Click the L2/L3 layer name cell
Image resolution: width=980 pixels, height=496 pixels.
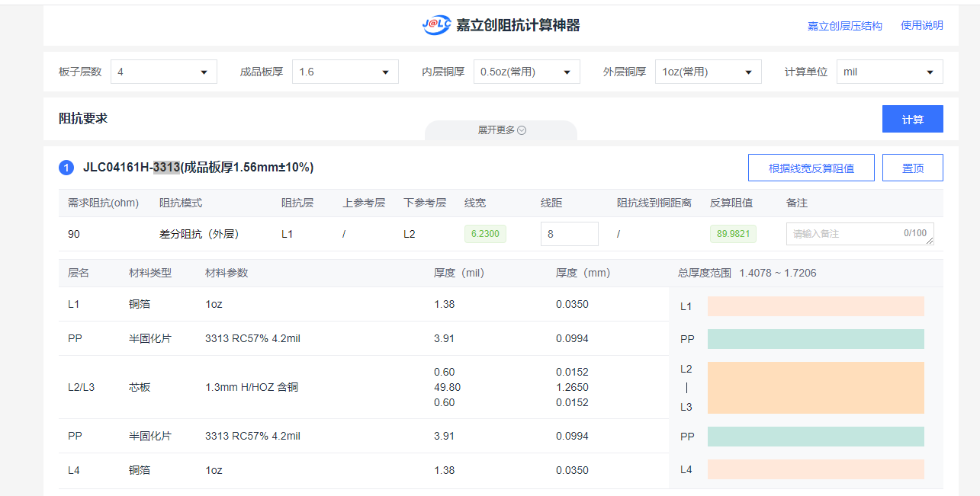[x=81, y=387]
